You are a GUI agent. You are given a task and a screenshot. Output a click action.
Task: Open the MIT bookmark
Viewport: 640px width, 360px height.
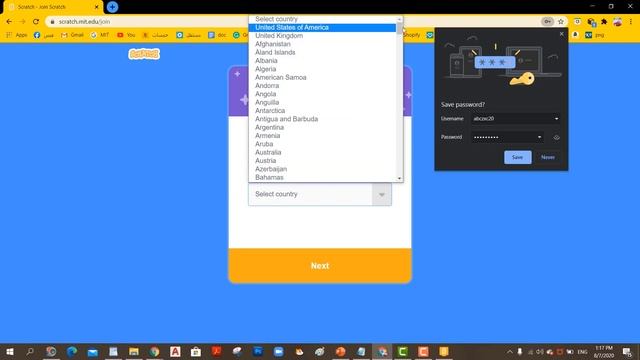pyautogui.click(x=100, y=35)
